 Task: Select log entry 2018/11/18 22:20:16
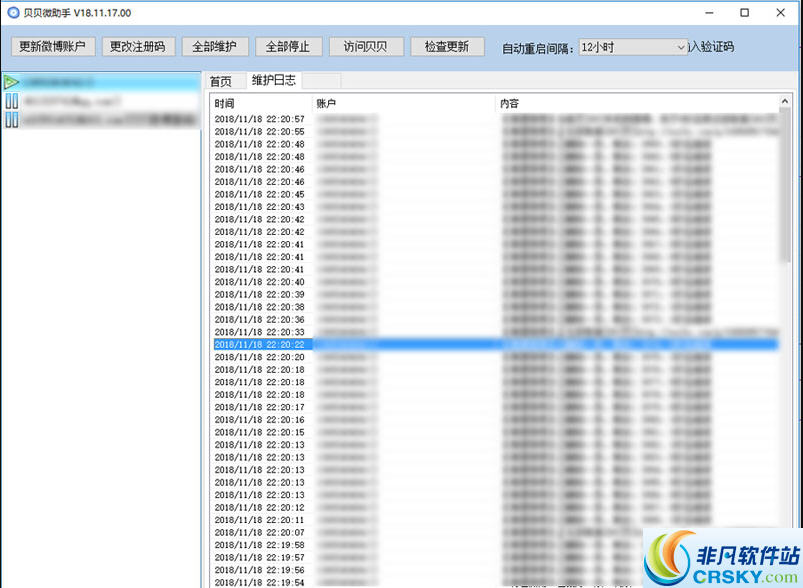pos(495,419)
